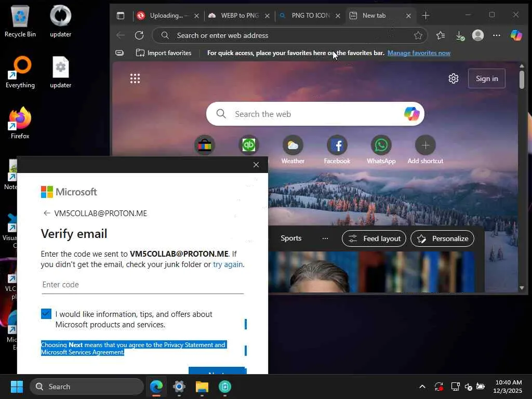Click the Sign in button
This screenshot has height=399, width=532.
click(x=486, y=79)
